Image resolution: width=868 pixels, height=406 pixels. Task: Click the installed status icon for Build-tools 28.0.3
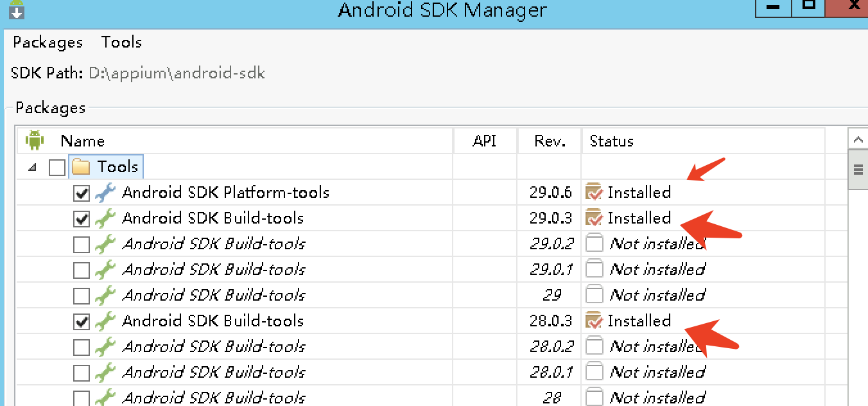pyautogui.click(x=595, y=321)
